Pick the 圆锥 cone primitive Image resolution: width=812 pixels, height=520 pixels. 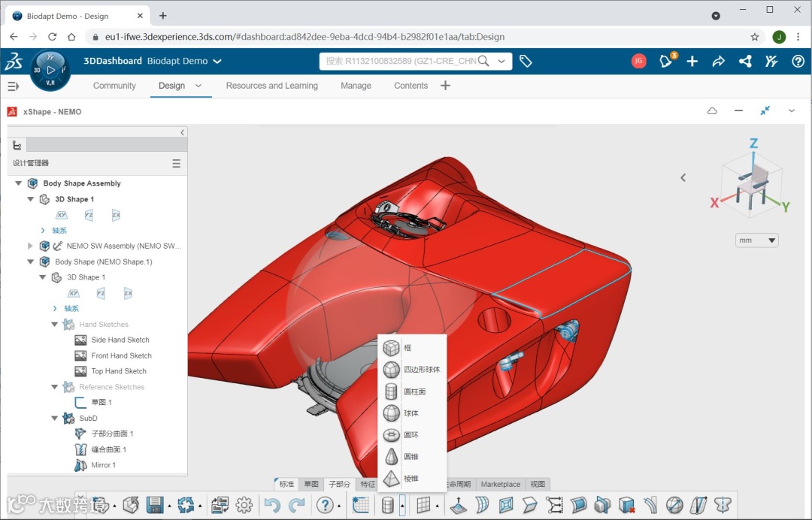tap(412, 456)
